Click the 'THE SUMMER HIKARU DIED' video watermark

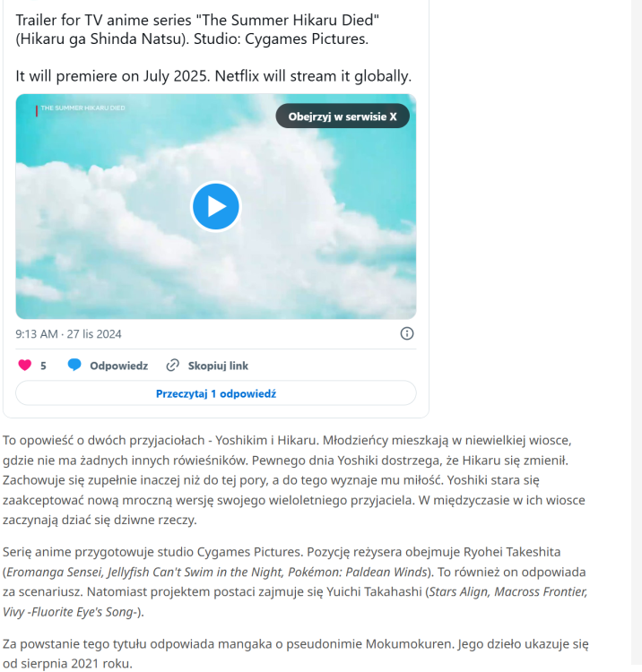(x=82, y=108)
